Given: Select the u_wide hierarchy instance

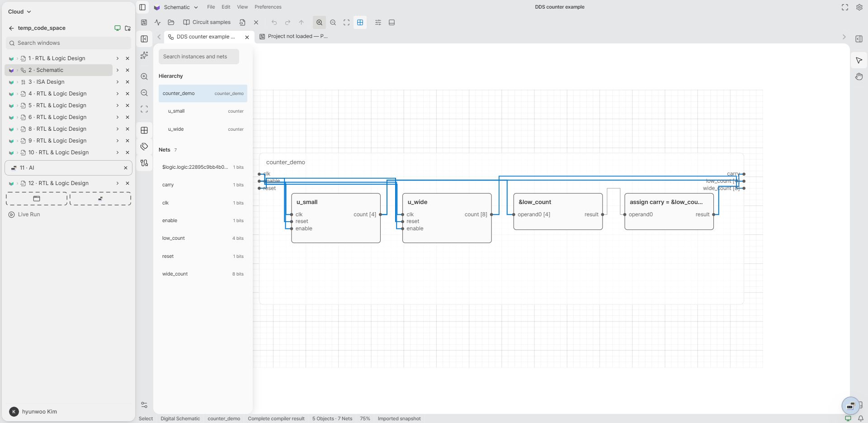Looking at the screenshot, I should pyautogui.click(x=203, y=129).
